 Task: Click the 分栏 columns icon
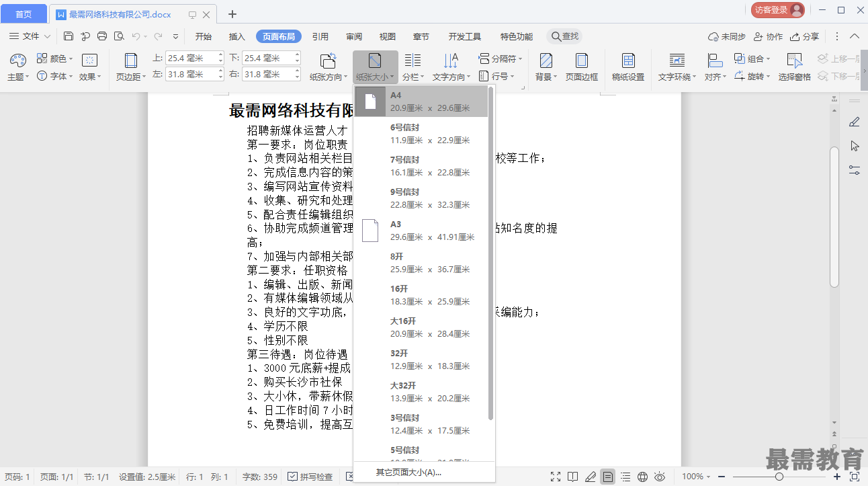point(413,60)
